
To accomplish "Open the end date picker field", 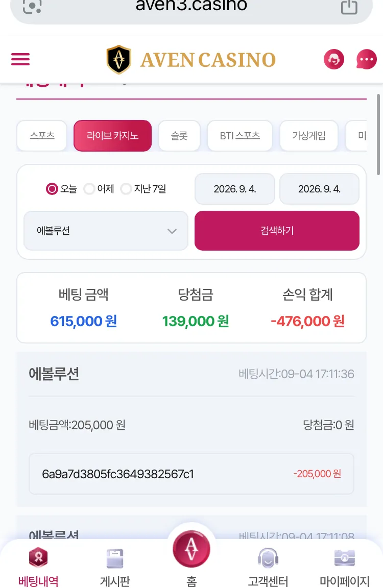I will pos(319,189).
